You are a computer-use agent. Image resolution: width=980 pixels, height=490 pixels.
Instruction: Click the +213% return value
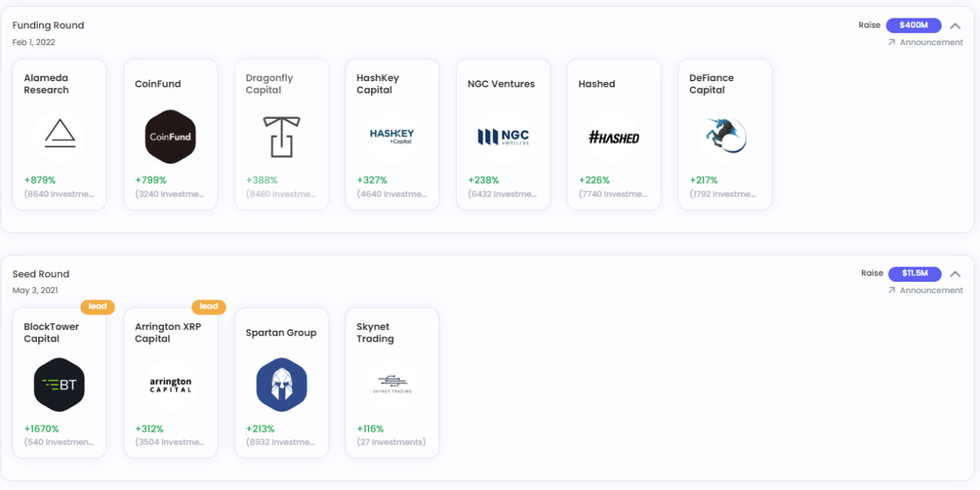click(x=260, y=429)
